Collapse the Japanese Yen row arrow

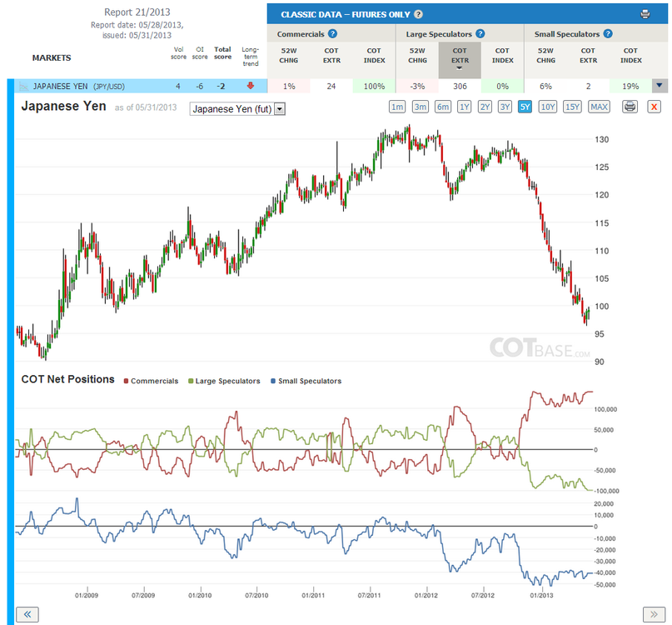[660, 85]
